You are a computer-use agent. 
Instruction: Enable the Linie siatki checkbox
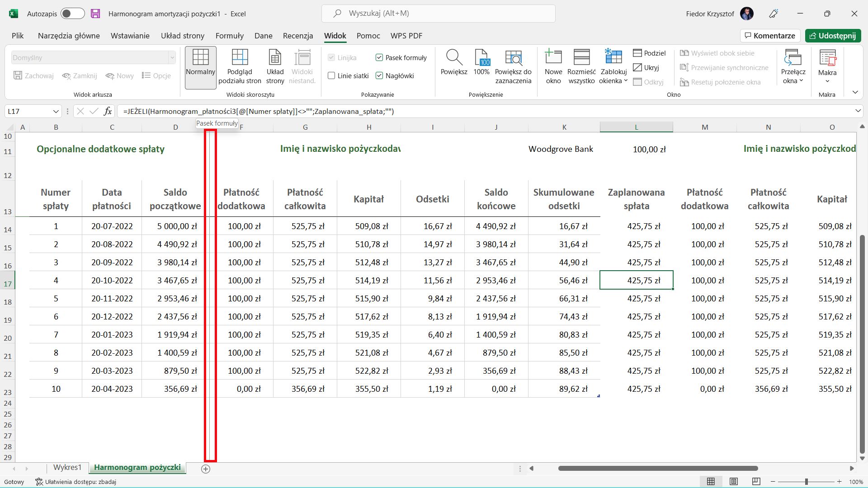[x=331, y=75]
